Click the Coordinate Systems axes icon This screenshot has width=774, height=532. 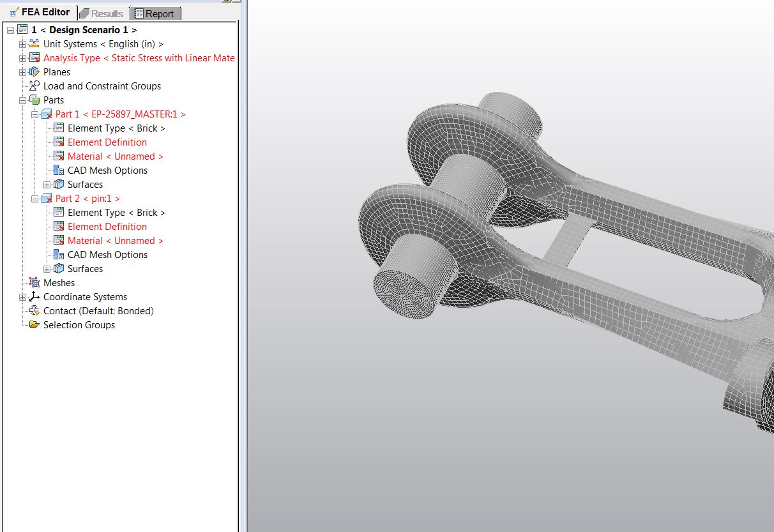34,296
